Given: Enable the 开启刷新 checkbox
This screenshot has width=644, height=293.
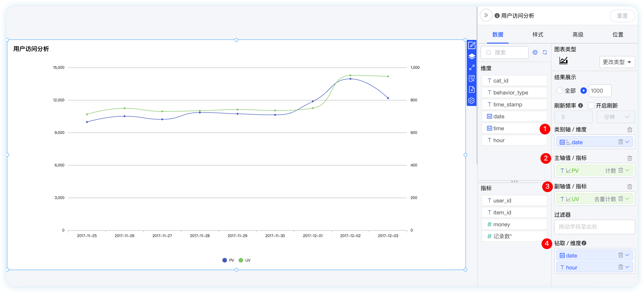Looking at the screenshot, I should [591, 106].
